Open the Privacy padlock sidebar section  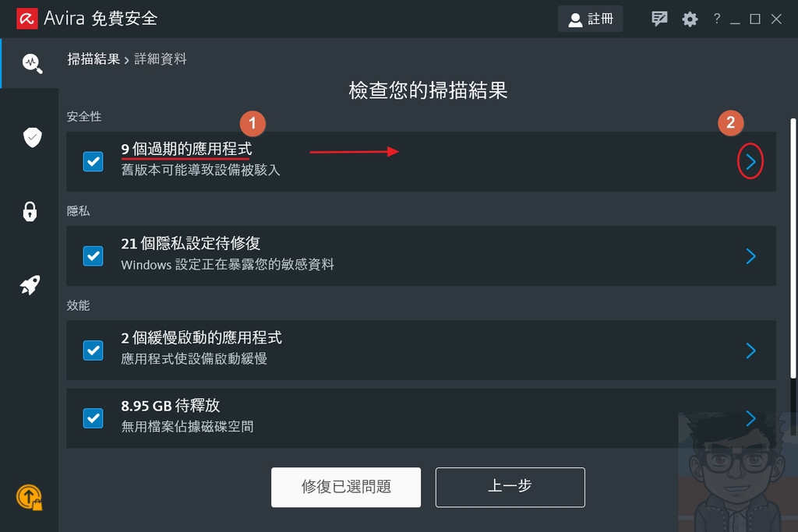(x=30, y=212)
